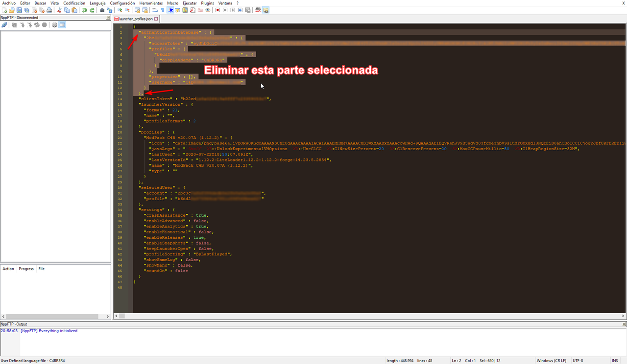Toggle word wrap from the toolbar
The image size is (627, 364).
click(155, 10)
